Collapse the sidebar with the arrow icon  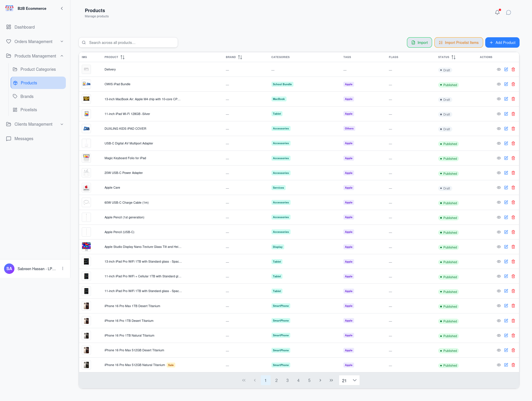tap(62, 8)
